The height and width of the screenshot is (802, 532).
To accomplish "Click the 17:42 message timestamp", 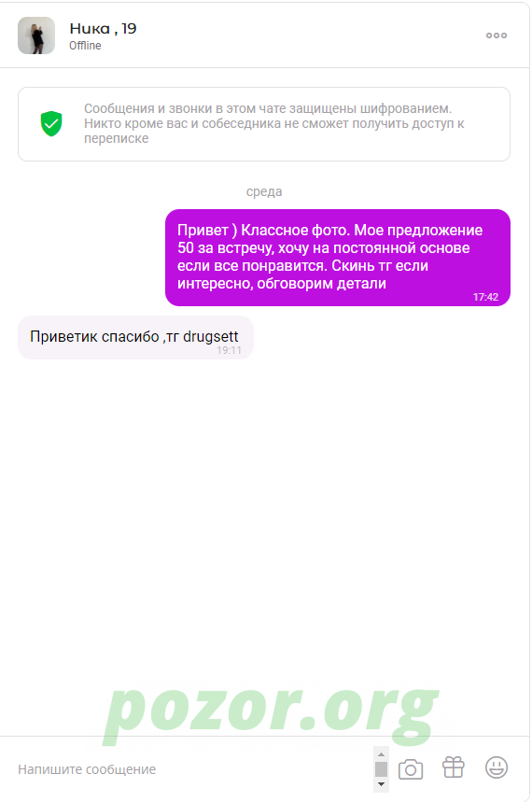I will click(485, 297).
